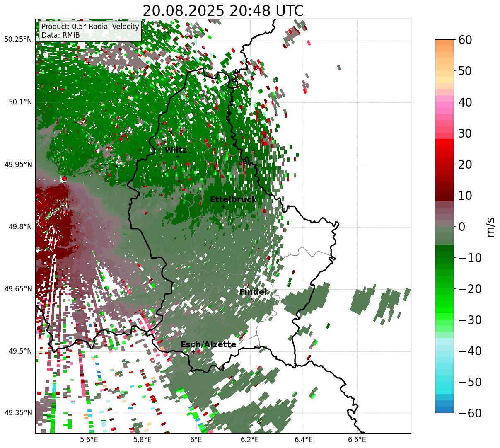Viewport: 500px width, 448px height.
Task: Click the "Product: 0.5° Radial Velocity" label
Action: point(90,27)
